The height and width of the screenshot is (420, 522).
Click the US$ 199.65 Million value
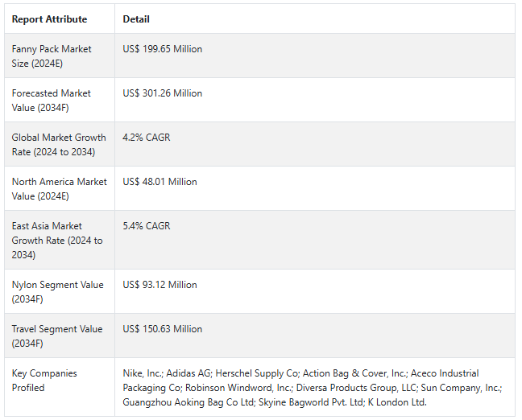point(163,49)
